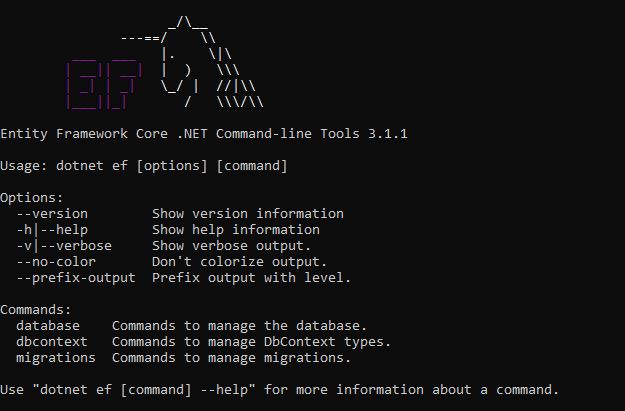Screen dimensions: 625x411
Task: Click the Usage: dotnet ef line
Action: pos(143,166)
